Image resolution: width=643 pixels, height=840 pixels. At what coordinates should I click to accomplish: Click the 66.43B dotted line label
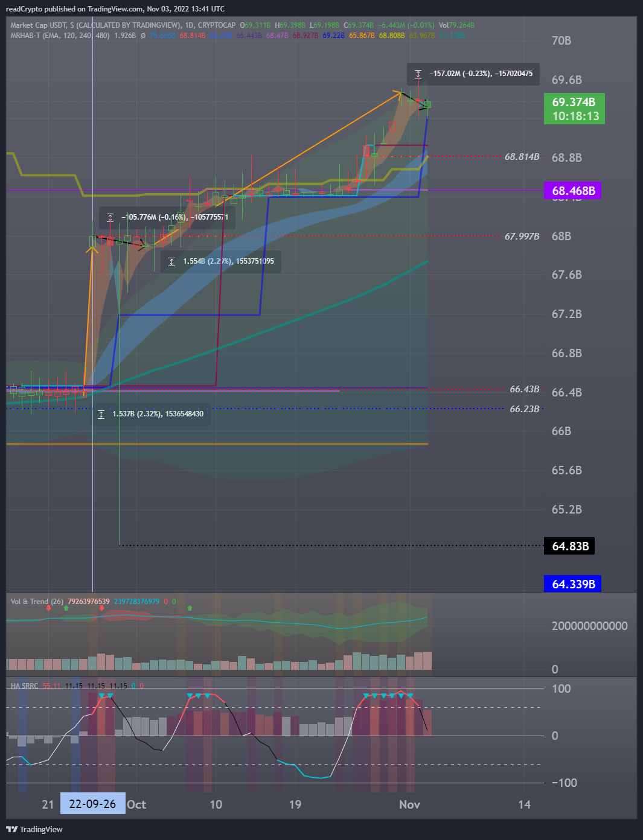pos(524,389)
